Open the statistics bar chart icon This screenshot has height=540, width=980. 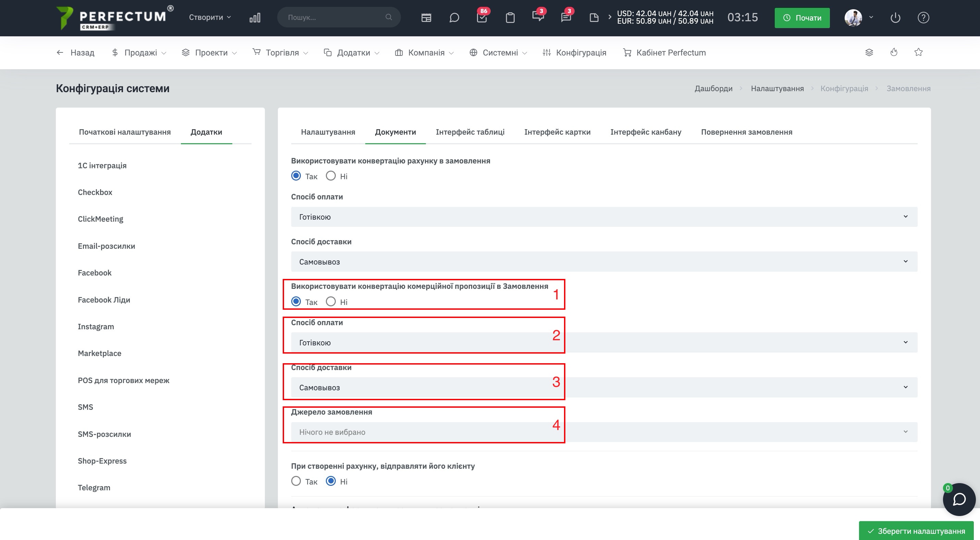(x=255, y=17)
